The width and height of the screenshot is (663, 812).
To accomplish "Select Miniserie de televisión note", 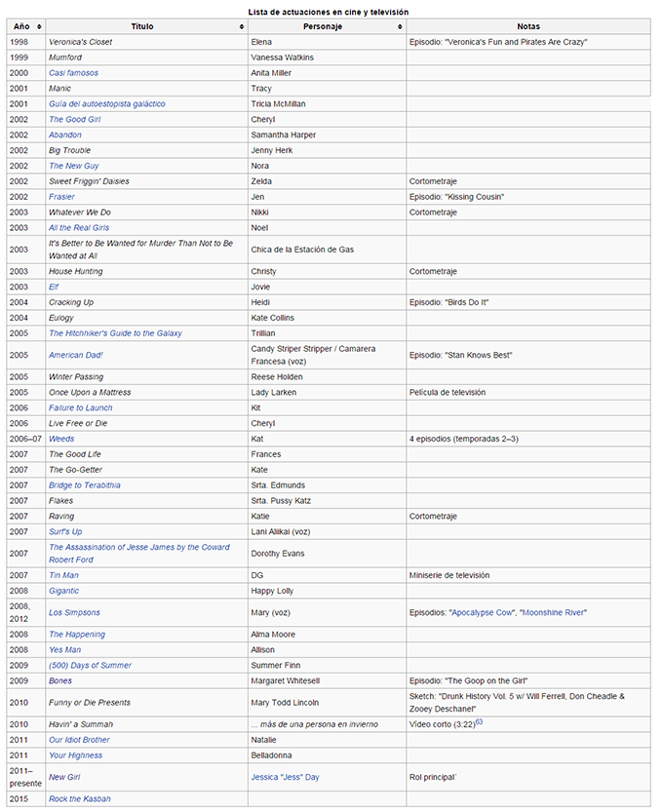I will [449, 575].
